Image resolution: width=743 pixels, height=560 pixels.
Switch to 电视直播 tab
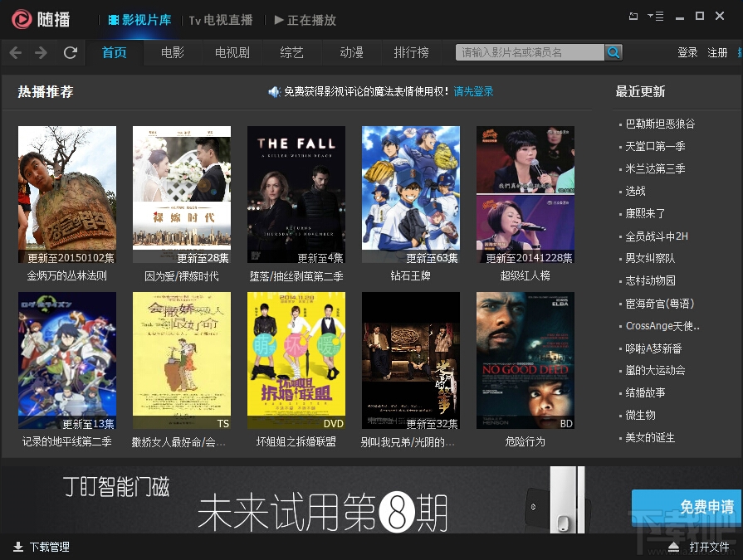click(221, 20)
